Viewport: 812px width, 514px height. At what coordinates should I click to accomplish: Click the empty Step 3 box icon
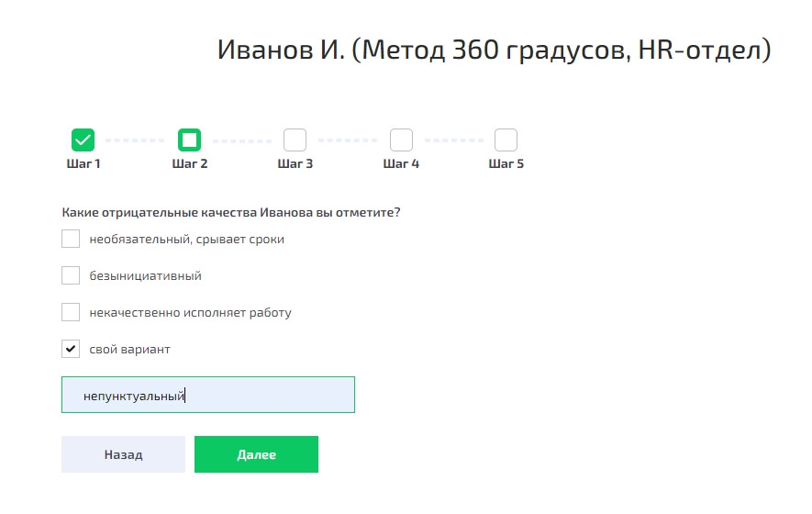click(x=295, y=140)
